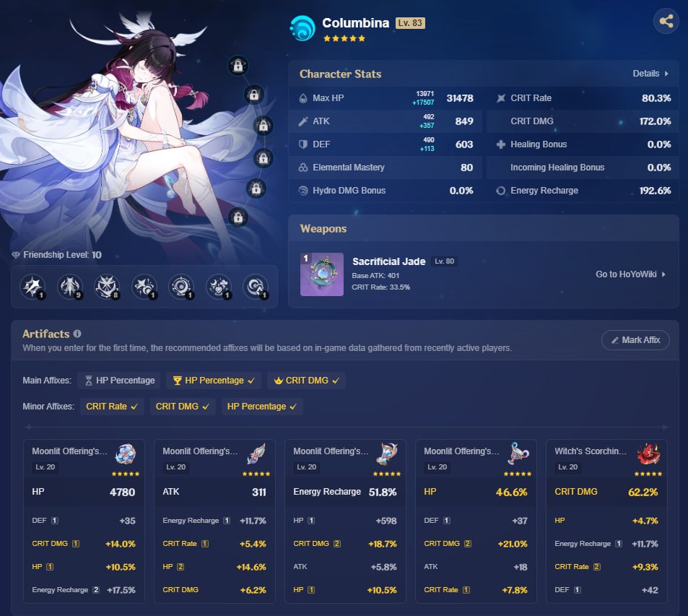Viewport: 688px width, 616px height.
Task: Open the first talent icon with level 1
Action: point(33,287)
